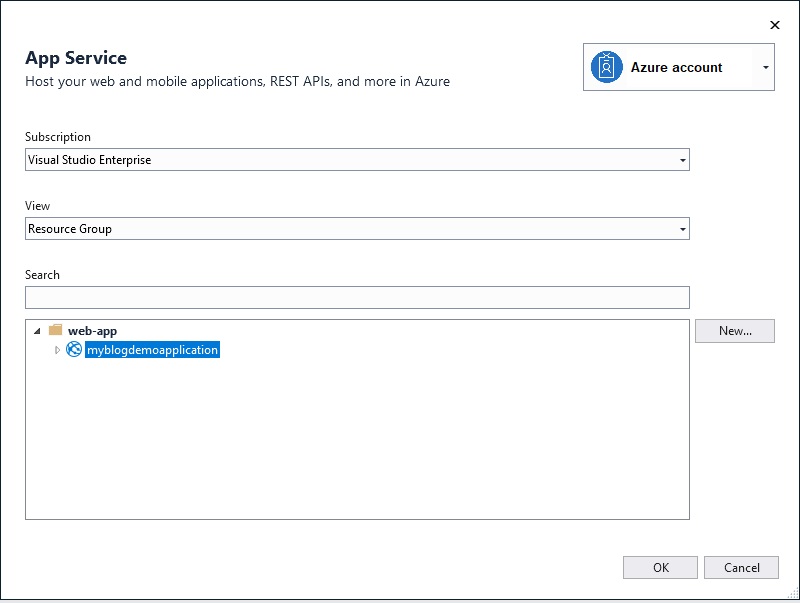Select the web-app resource group label
This screenshot has height=603, width=800.
[92, 331]
